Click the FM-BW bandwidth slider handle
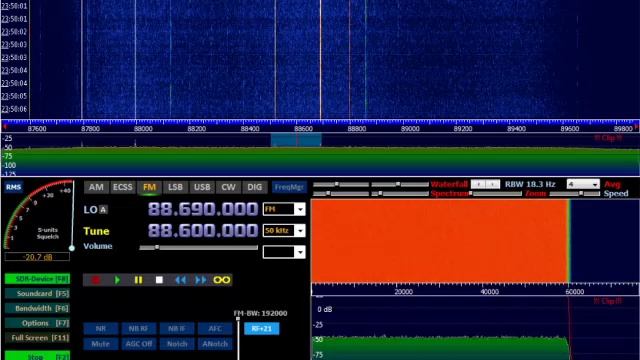Screen dimensions: 640x360 tap(238, 319)
